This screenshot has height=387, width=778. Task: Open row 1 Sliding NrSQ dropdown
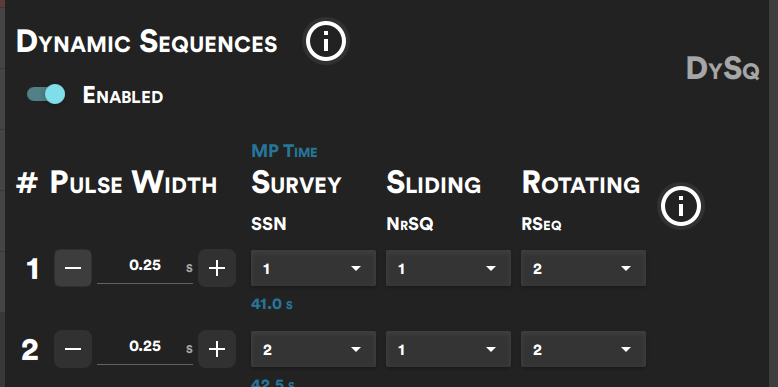pos(448,268)
